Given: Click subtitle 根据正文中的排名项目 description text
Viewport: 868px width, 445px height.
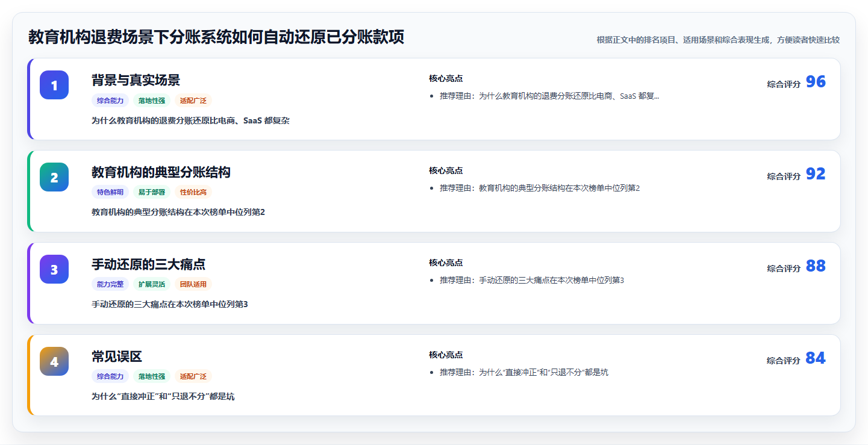Looking at the screenshot, I should pos(718,40).
